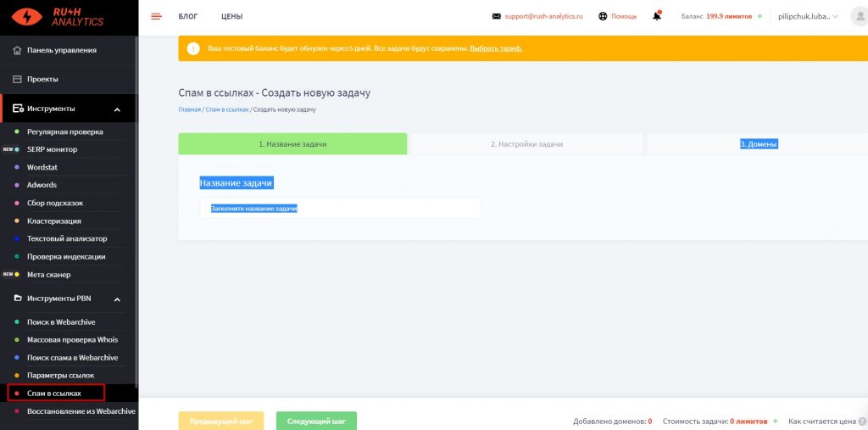Open notifications bell icon
Image resolution: width=868 pixels, height=430 pixels.
click(657, 16)
